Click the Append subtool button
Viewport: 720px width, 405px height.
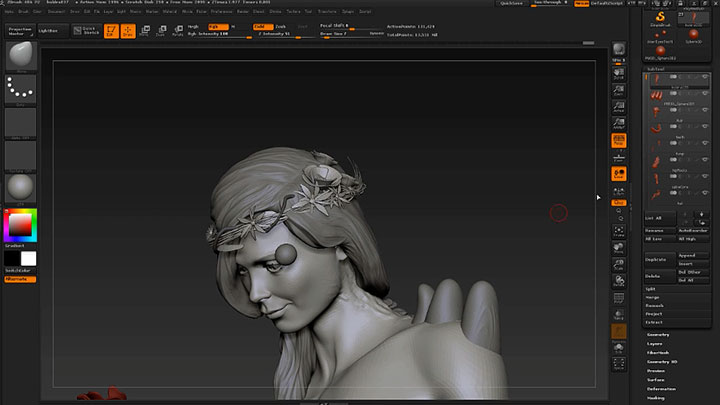693,255
